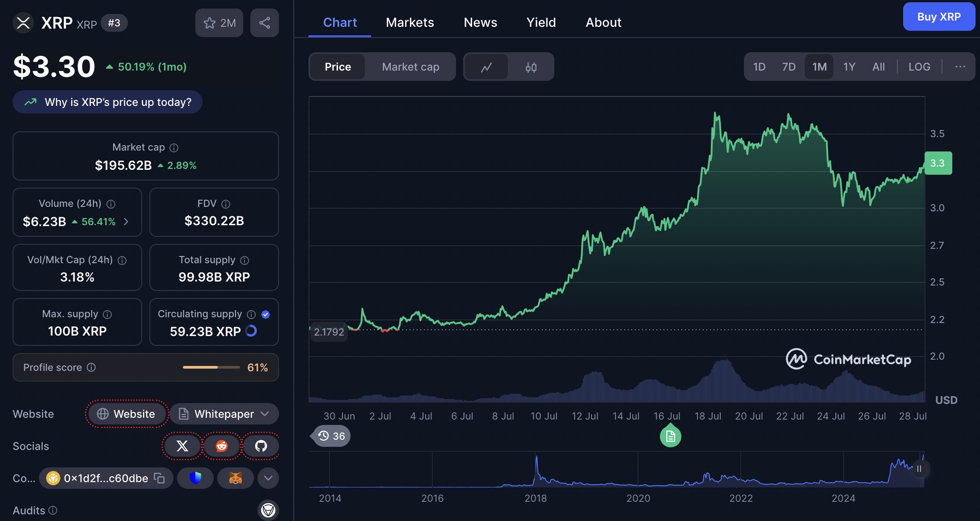Open Vol/Mkt Cap (24h) info icon

click(x=122, y=260)
